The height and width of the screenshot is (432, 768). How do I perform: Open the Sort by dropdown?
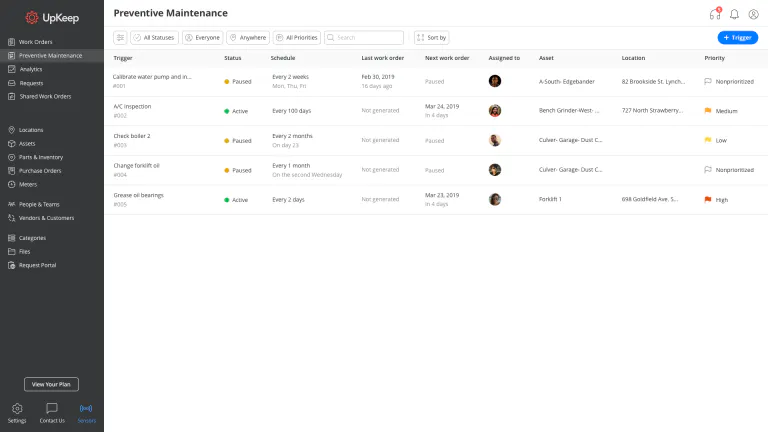(432, 38)
